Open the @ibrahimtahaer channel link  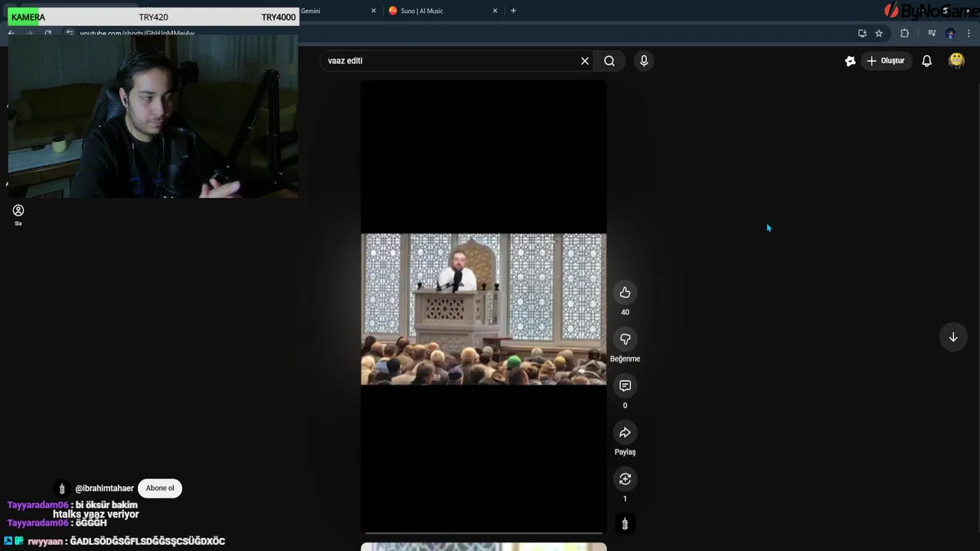coord(104,488)
